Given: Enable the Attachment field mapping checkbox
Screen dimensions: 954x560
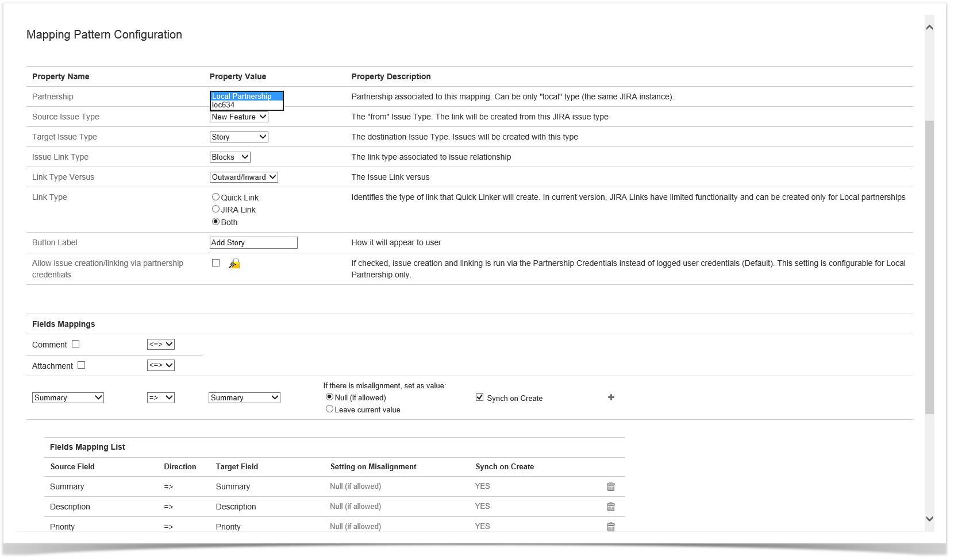Looking at the screenshot, I should tap(82, 365).
